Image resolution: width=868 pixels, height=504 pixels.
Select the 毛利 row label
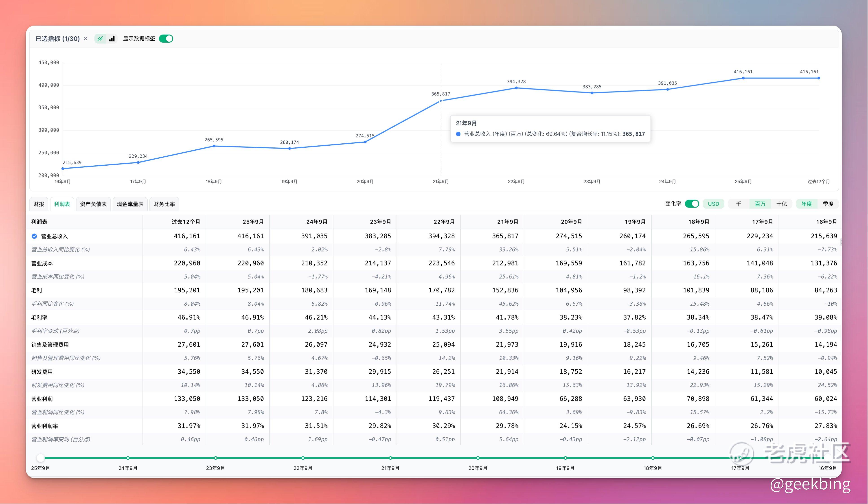[x=37, y=290]
